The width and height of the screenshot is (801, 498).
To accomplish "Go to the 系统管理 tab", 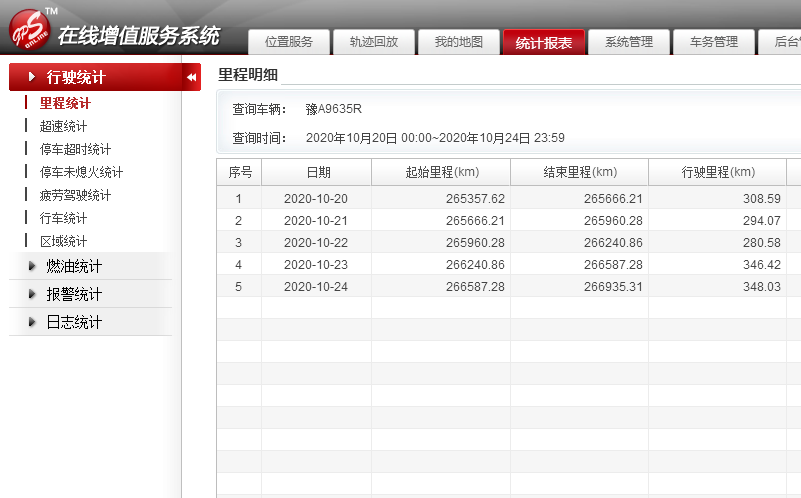I will tap(629, 42).
